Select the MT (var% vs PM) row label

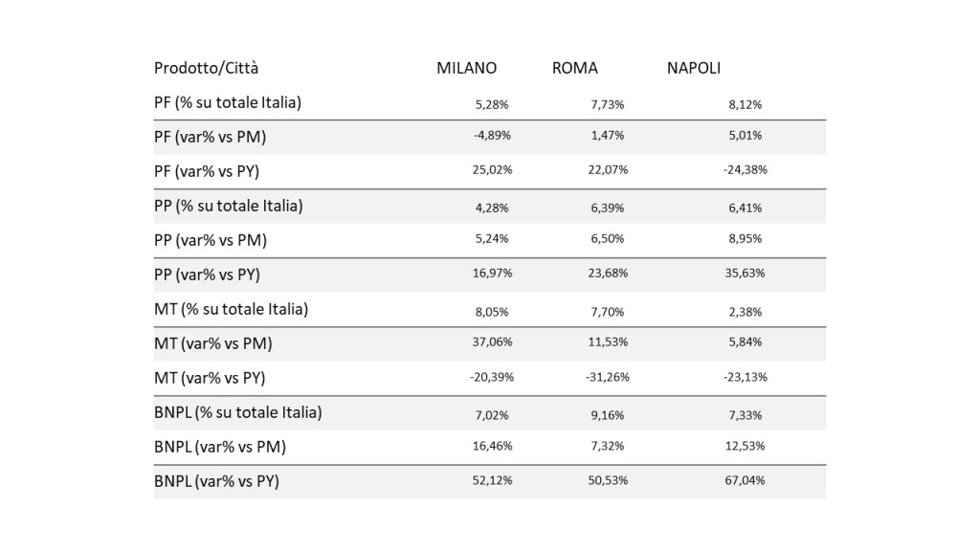(213, 343)
